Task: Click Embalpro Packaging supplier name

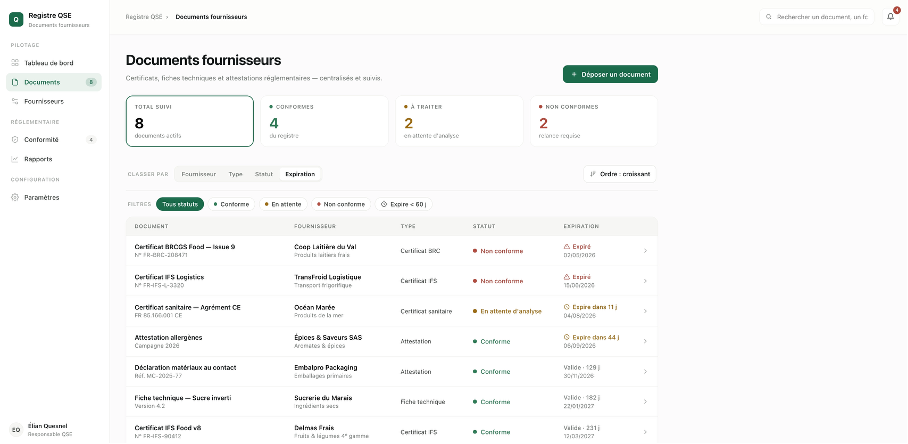Action: pyautogui.click(x=325, y=368)
